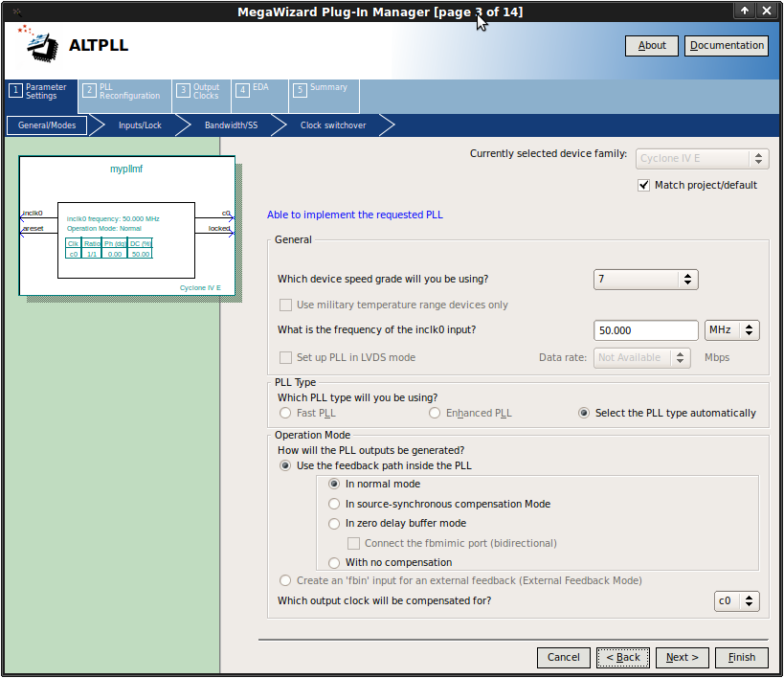The height and width of the screenshot is (678, 784).
Task: Click the roll-up arrow button in title bar
Action: (x=745, y=11)
